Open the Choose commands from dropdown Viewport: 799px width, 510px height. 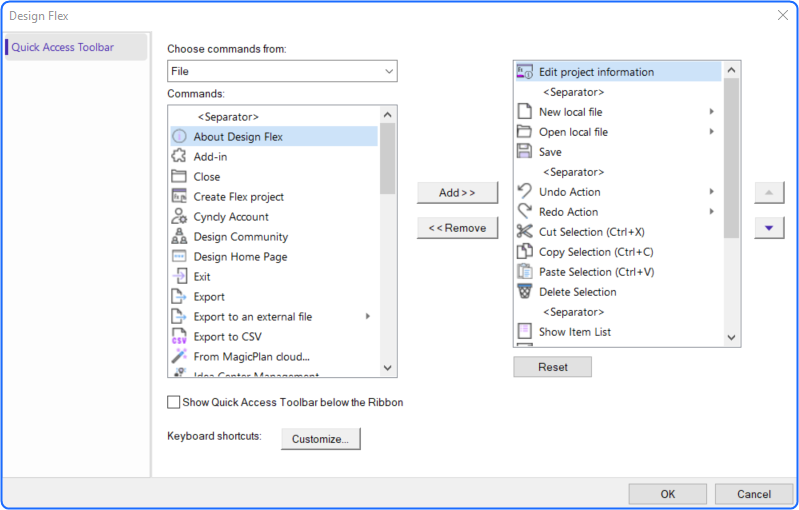coord(282,71)
